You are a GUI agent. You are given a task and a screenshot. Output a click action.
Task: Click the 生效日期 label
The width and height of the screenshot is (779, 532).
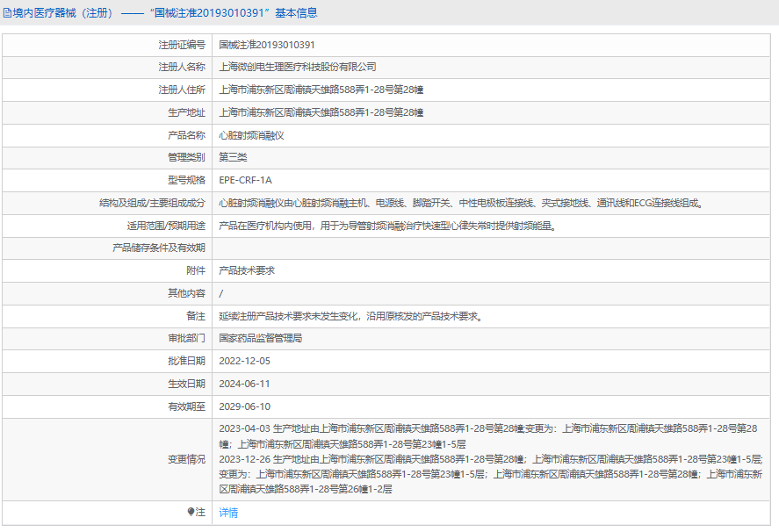(186, 384)
